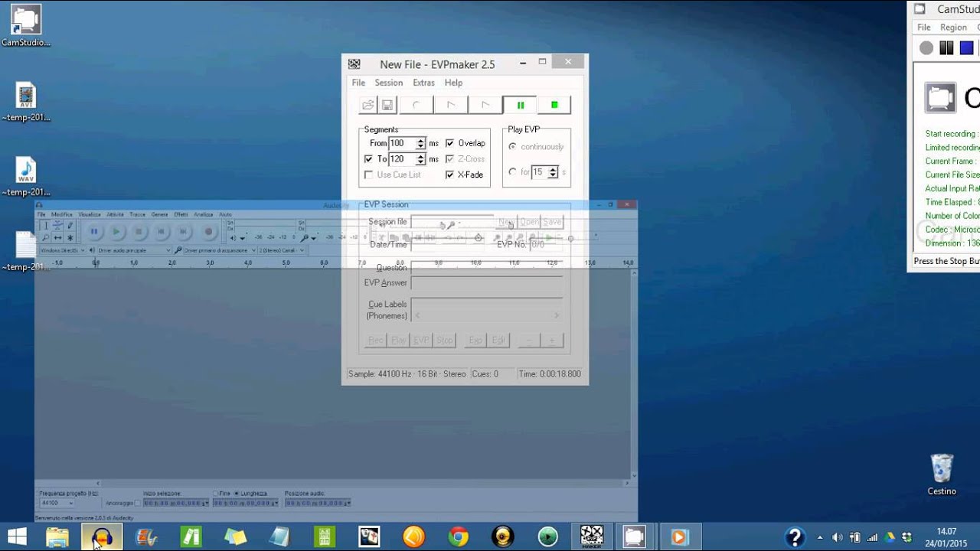The width and height of the screenshot is (980, 551).
Task: Toggle the Overlap checkbox in Segments
Action: click(449, 143)
